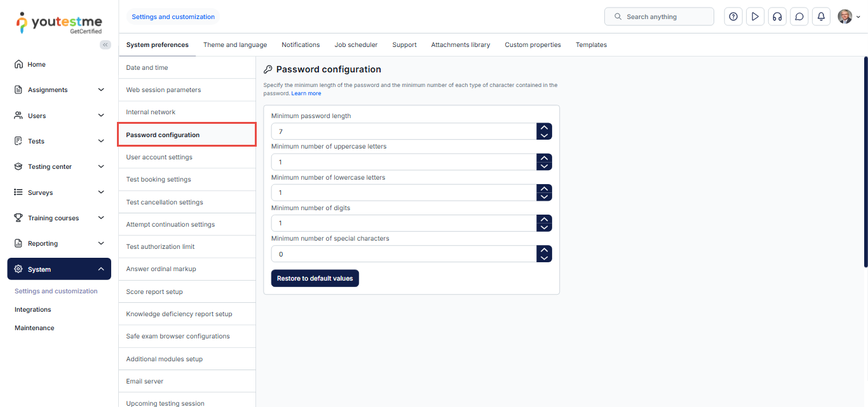Open the chat messages icon

(x=799, y=17)
